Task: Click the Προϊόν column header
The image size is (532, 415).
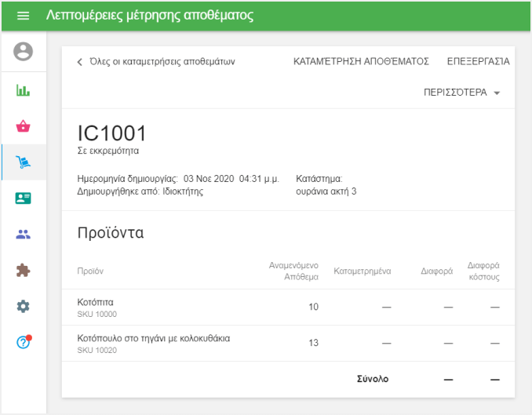Action: click(90, 271)
